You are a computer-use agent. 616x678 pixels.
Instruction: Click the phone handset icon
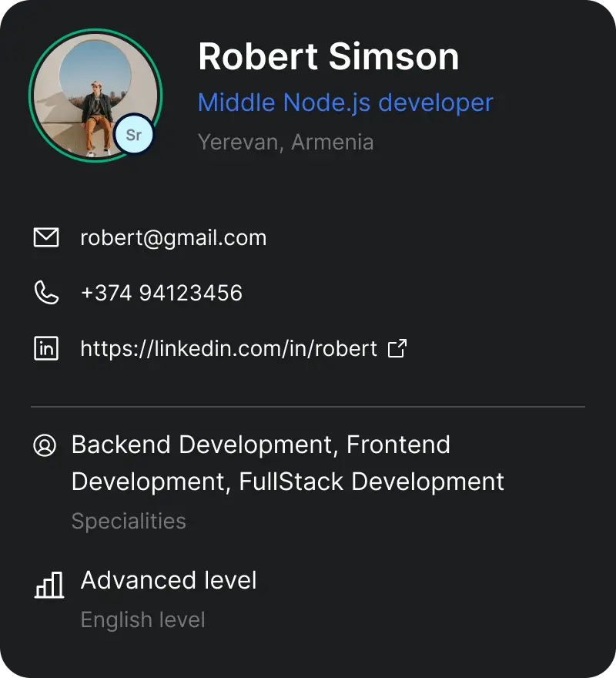click(x=46, y=293)
